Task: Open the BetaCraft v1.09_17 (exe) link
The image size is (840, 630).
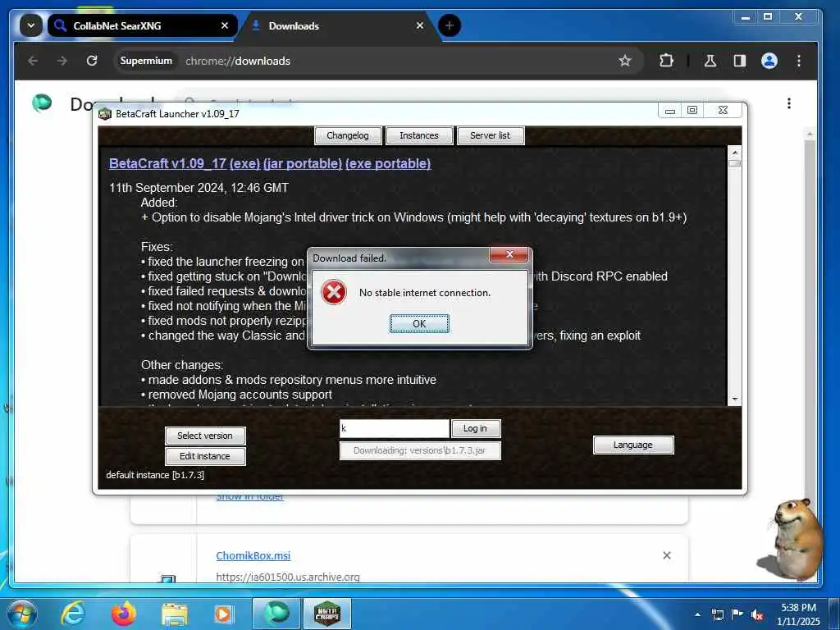Action: pos(185,163)
